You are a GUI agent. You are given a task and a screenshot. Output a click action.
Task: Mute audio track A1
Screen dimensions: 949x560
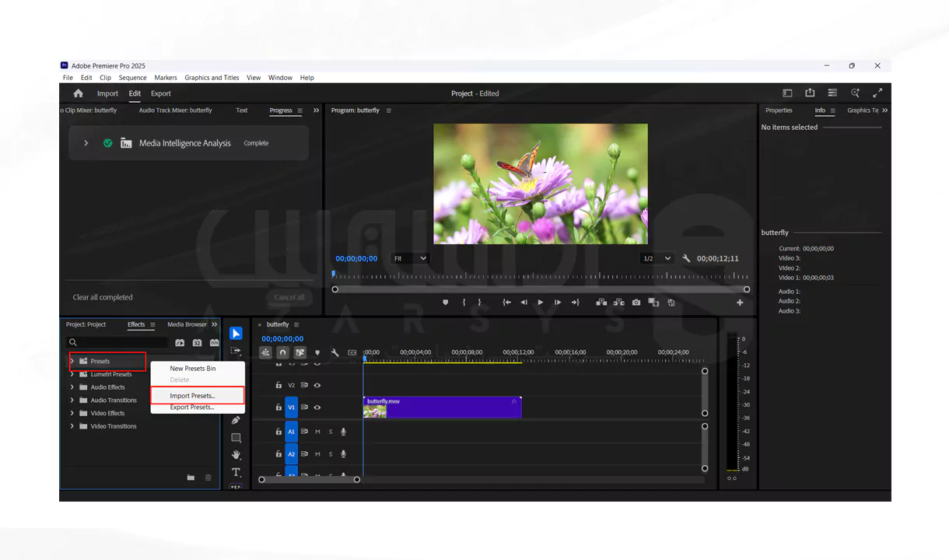click(x=317, y=432)
